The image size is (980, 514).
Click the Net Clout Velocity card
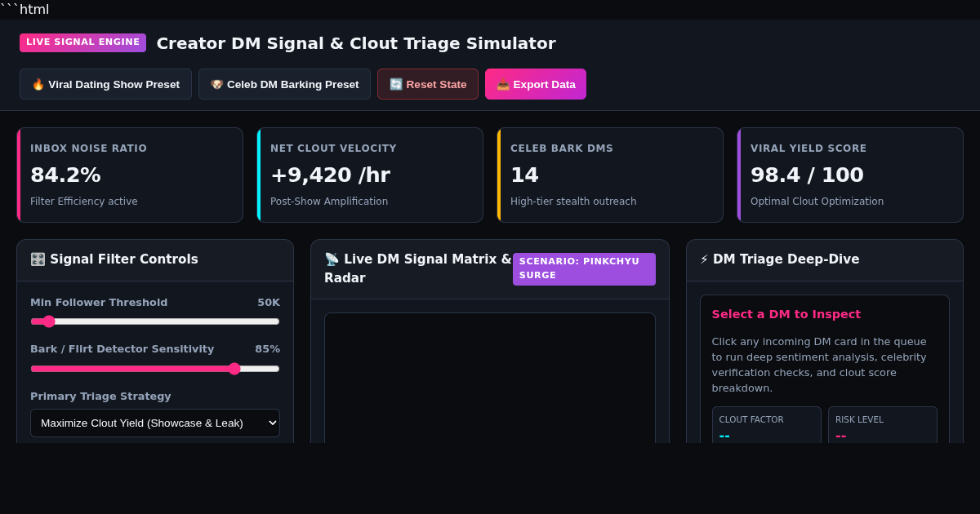click(x=370, y=175)
